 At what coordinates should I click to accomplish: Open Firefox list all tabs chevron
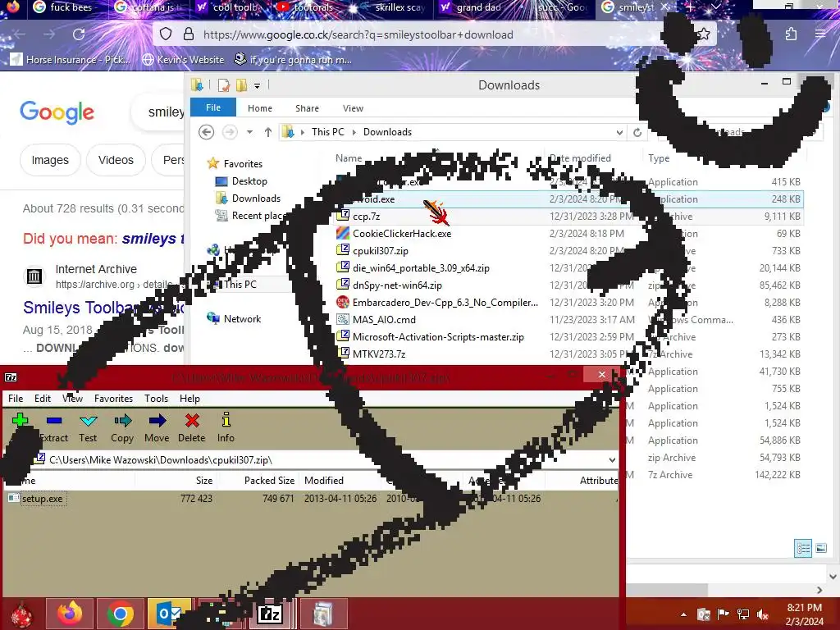click(715, 7)
